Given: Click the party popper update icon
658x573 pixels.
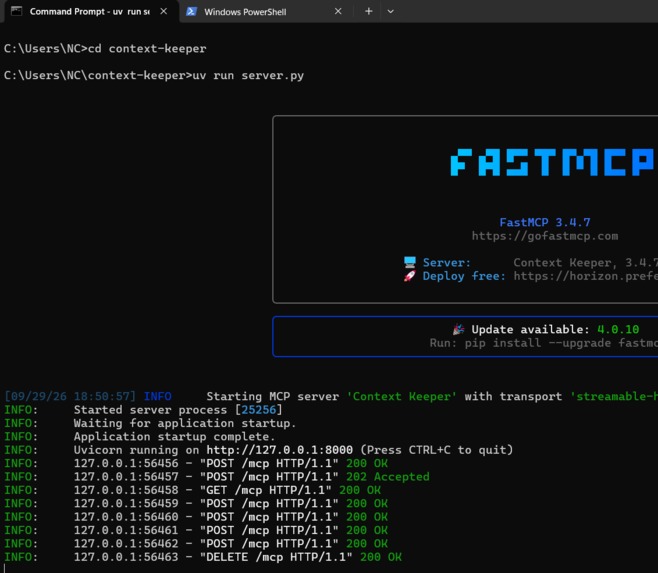Looking at the screenshot, I should tap(458, 330).
